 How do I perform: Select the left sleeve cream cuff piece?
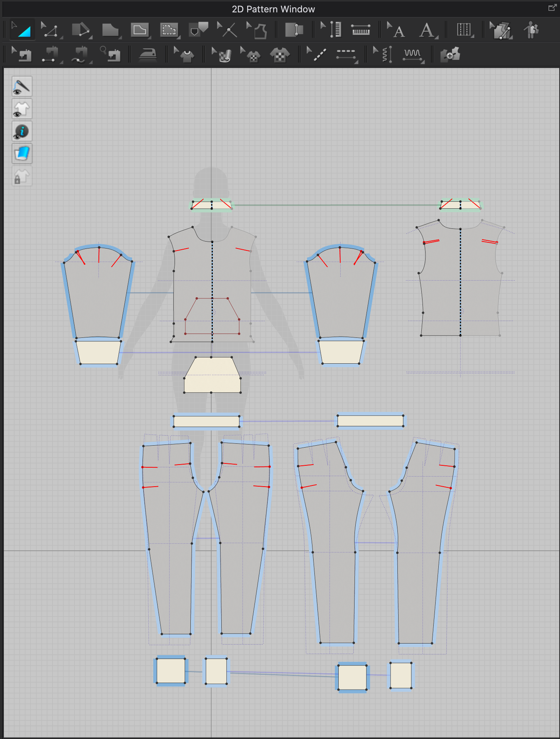pos(98,352)
